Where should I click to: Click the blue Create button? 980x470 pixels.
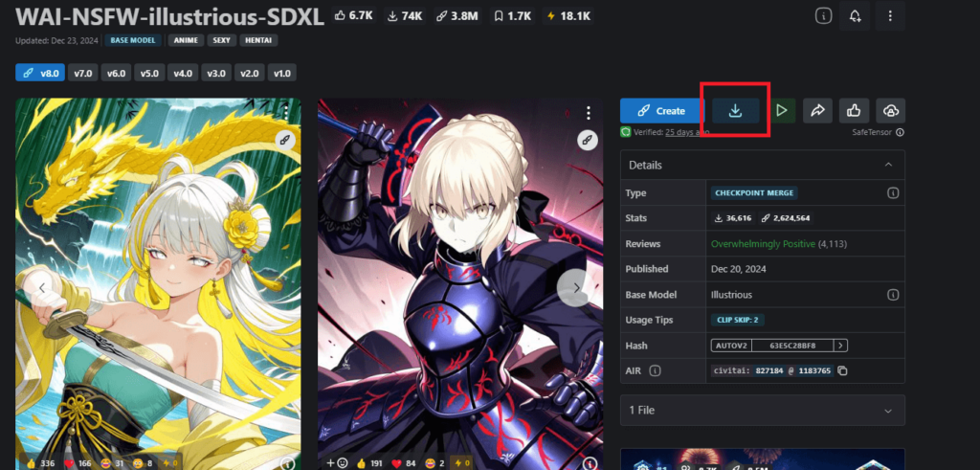click(662, 111)
